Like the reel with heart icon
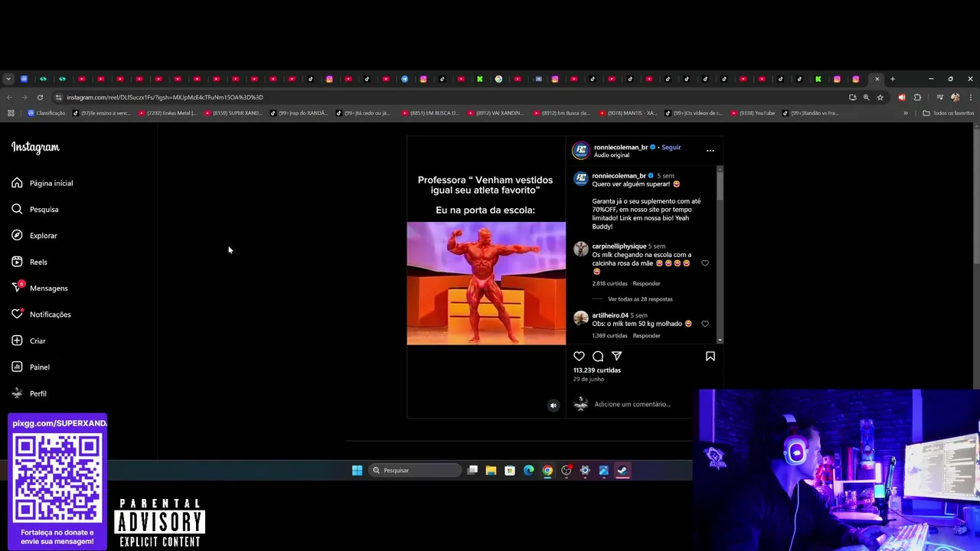 tap(579, 356)
